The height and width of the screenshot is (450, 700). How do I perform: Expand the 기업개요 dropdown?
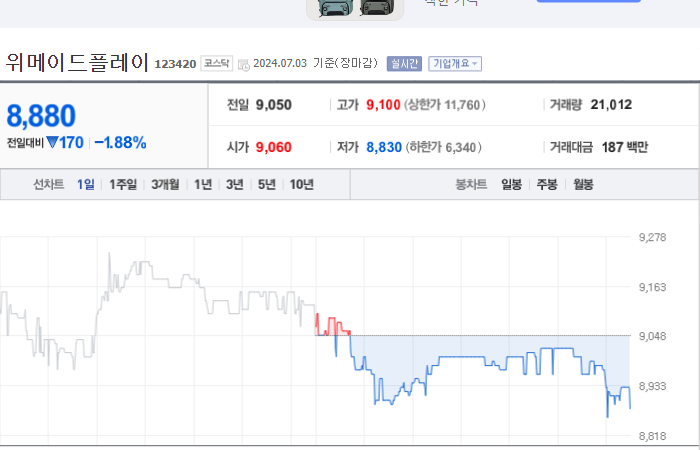pyautogui.click(x=455, y=64)
